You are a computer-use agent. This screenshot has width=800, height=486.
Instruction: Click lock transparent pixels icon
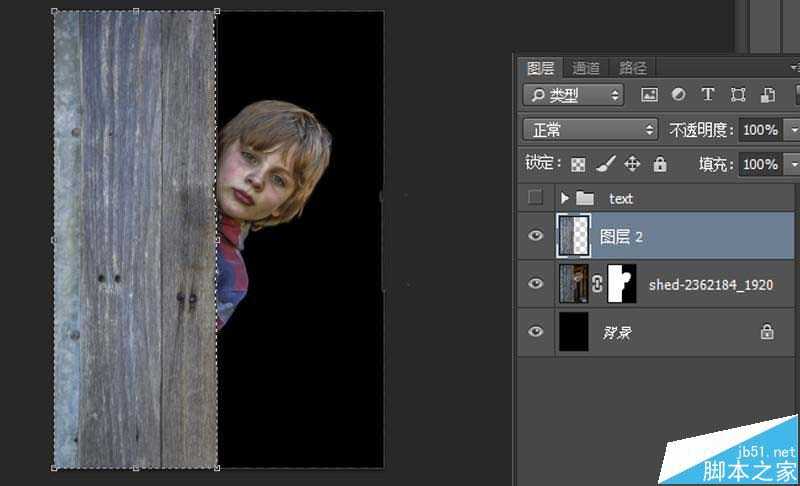tap(578, 164)
